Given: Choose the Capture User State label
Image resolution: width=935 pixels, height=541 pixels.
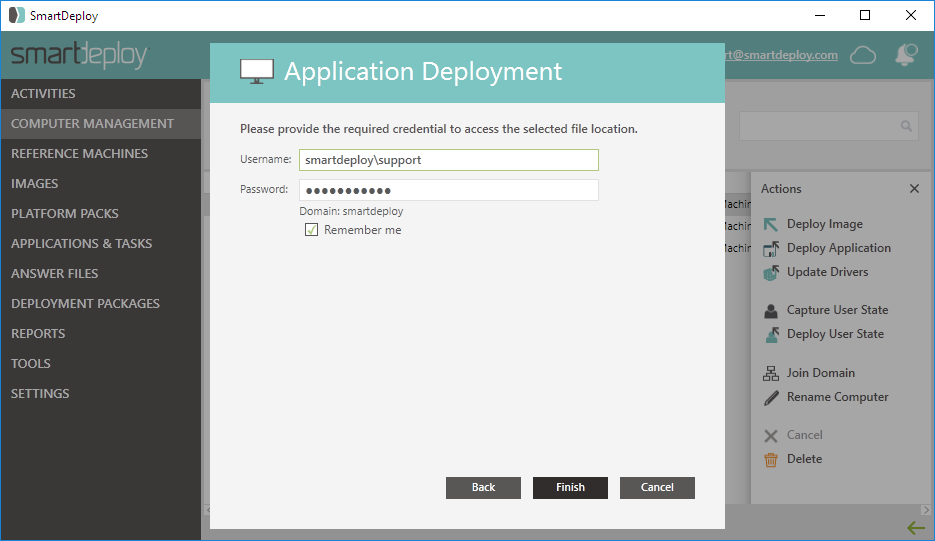Looking at the screenshot, I should [838, 310].
